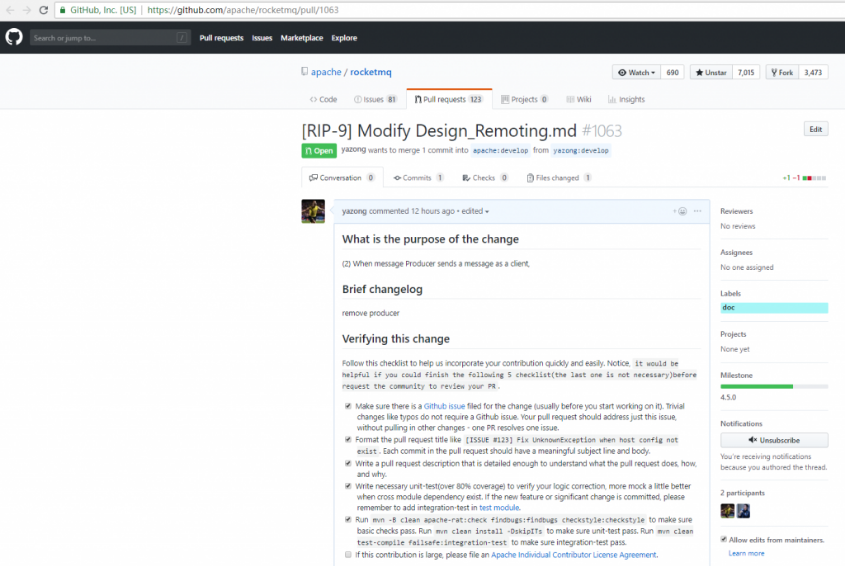This screenshot has width=845, height=566.
Task: Toggle the 'Run mvn -B clean' checkbox
Action: pos(348,519)
